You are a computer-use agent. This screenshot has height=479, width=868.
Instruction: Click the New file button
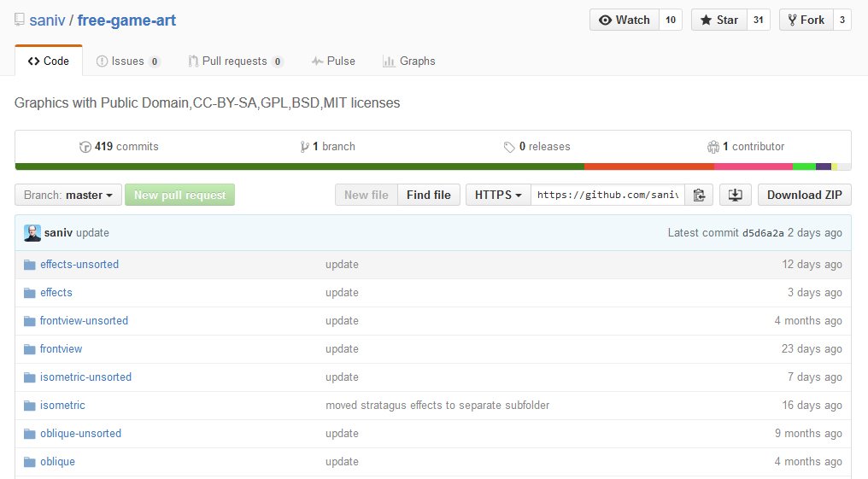(x=367, y=195)
